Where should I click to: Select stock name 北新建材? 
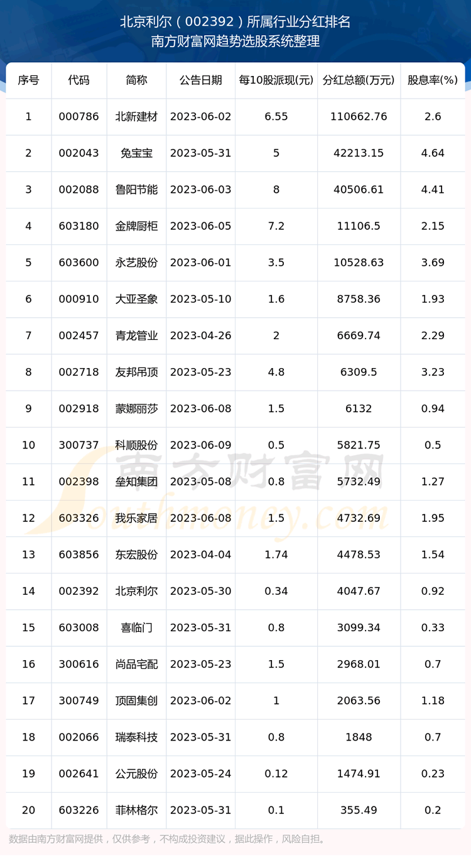tap(136, 117)
